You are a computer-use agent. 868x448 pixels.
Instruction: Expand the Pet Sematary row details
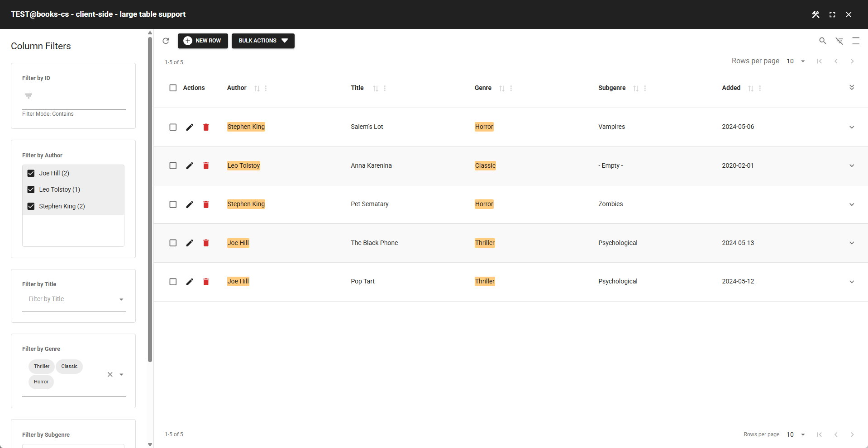852,204
